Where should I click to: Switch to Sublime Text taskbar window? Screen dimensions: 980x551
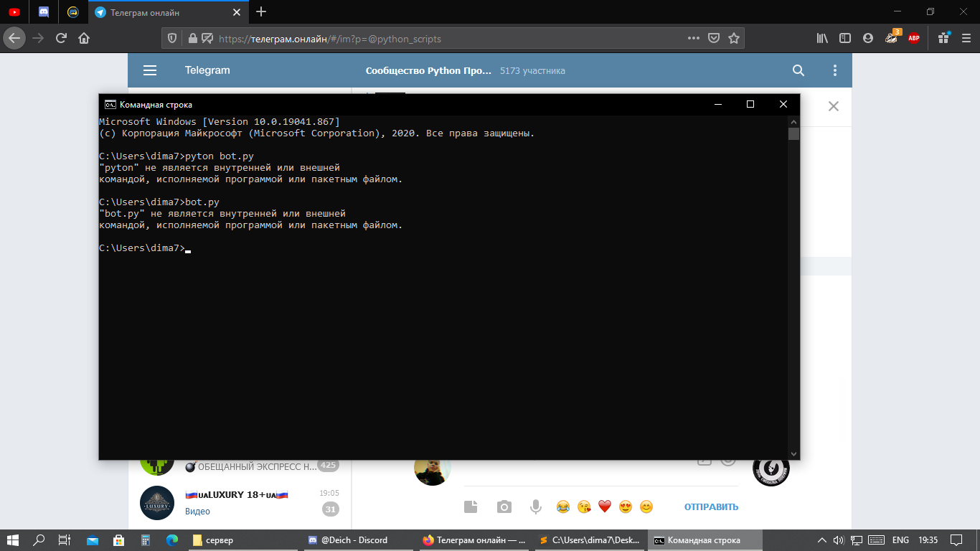[590, 540]
